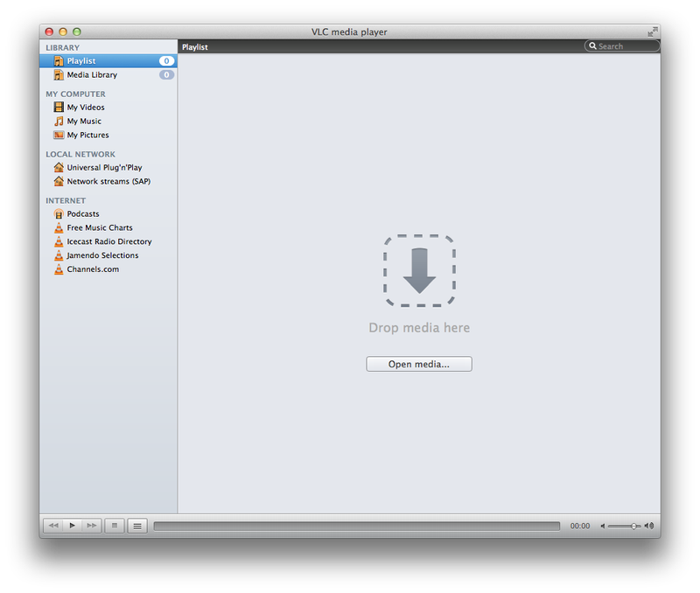
Task: Zoom the window with green button
Action: [x=77, y=31]
